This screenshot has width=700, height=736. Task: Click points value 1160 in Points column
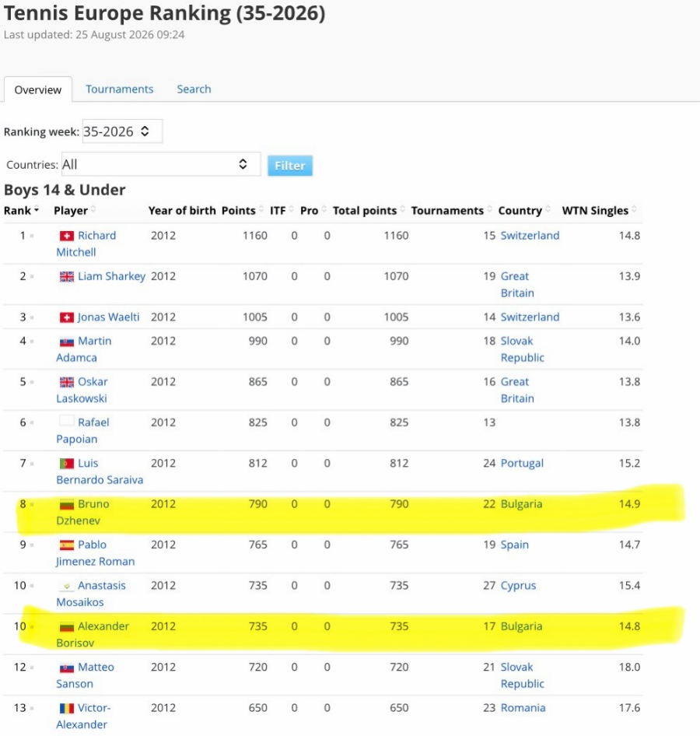pyautogui.click(x=255, y=236)
